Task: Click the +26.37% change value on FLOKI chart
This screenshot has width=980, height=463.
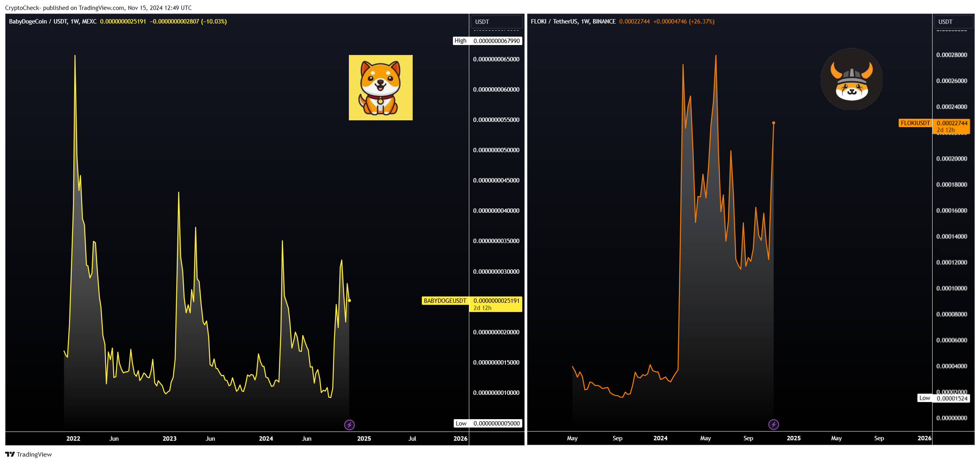Action: [702, 22]
